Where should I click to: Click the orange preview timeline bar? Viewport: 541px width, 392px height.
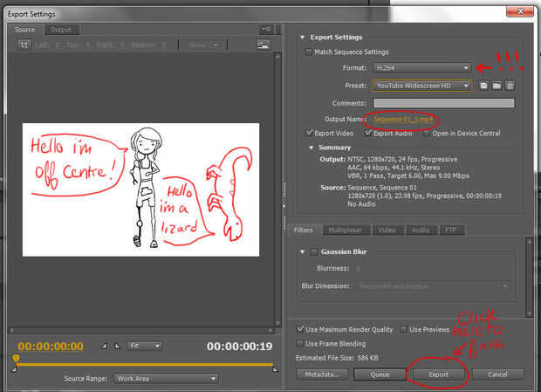[145, 364]
